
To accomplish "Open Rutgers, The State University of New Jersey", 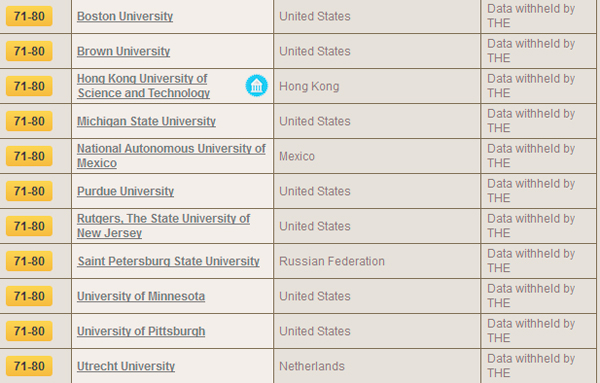I will 163,226.
